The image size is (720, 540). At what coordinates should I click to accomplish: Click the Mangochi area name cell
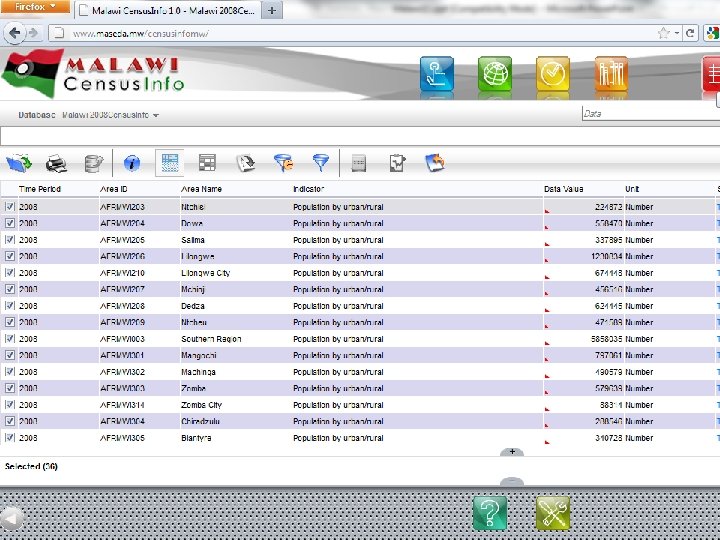point(198,355)
